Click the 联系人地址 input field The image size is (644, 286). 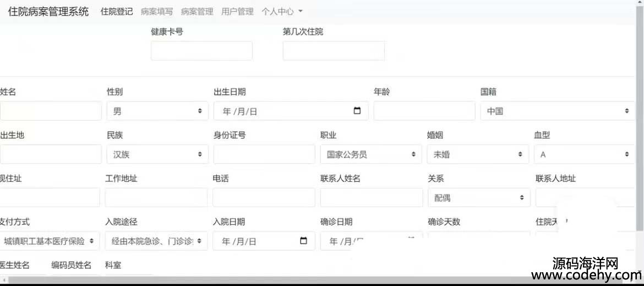(x=585, y=198)
